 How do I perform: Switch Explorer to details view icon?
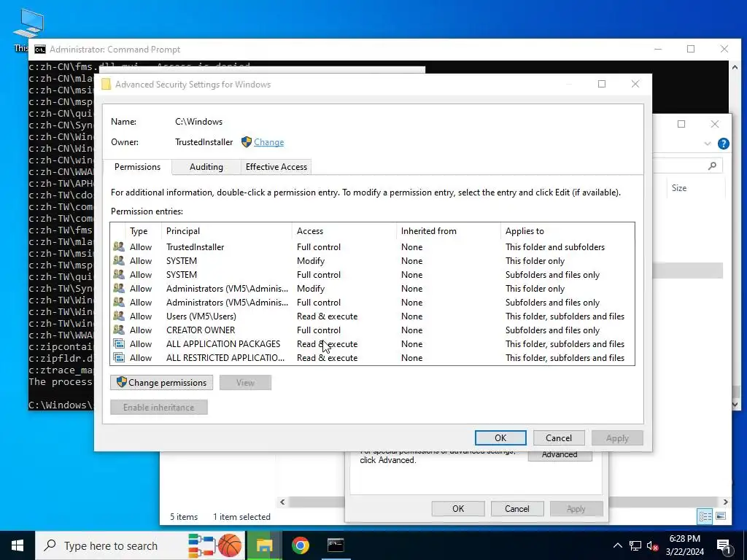coord(705,516)
